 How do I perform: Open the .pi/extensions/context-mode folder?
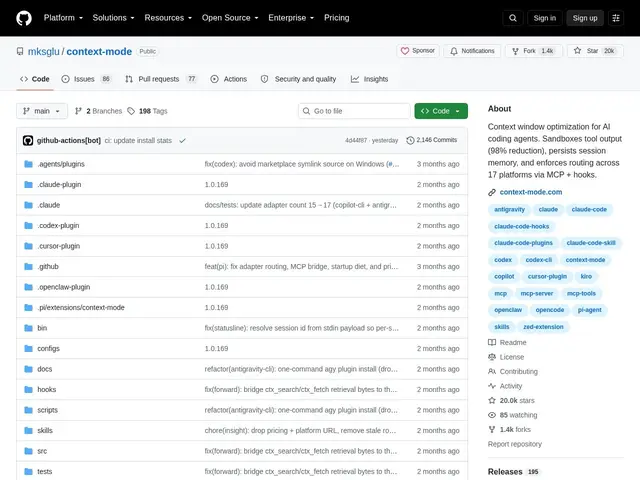coord(81,307)
